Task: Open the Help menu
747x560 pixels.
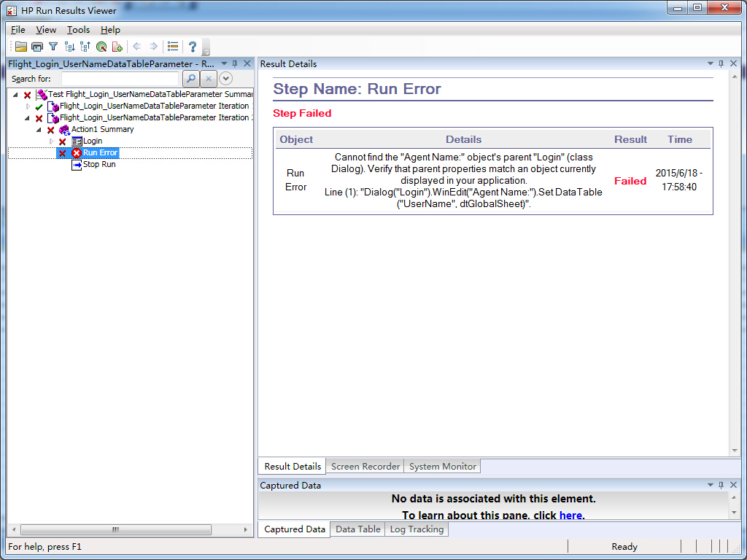Action: click(x=111, y=29)
